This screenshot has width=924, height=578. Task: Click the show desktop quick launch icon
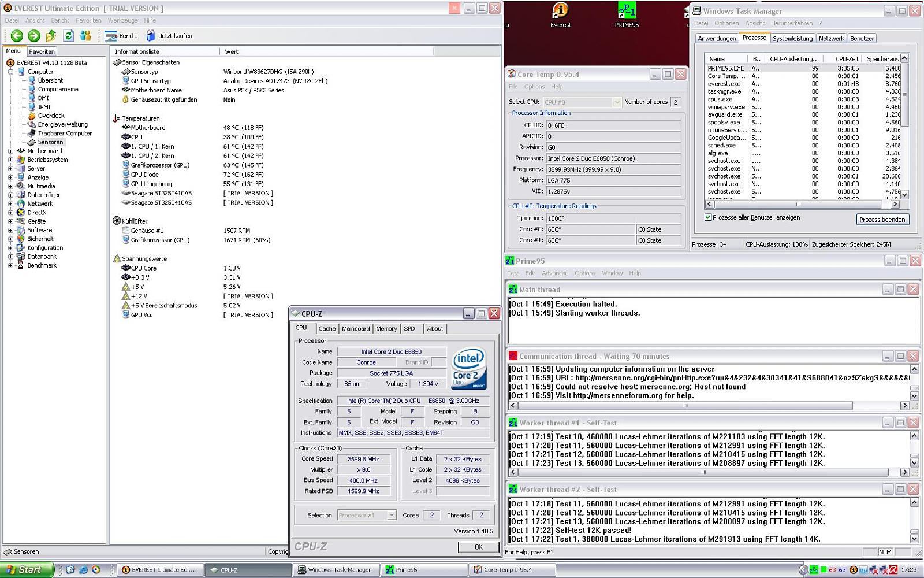[x=70, y=570]
